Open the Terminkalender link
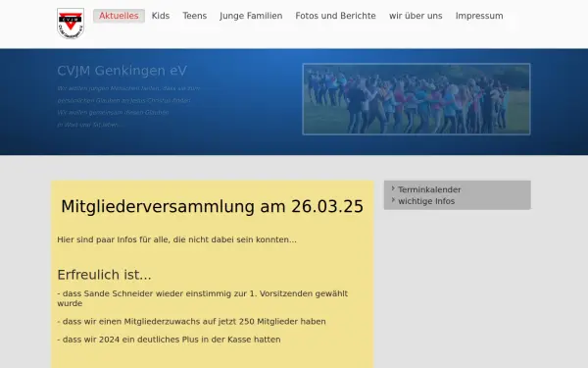Viewport: 588px width, 368px height. click(429, 189)
